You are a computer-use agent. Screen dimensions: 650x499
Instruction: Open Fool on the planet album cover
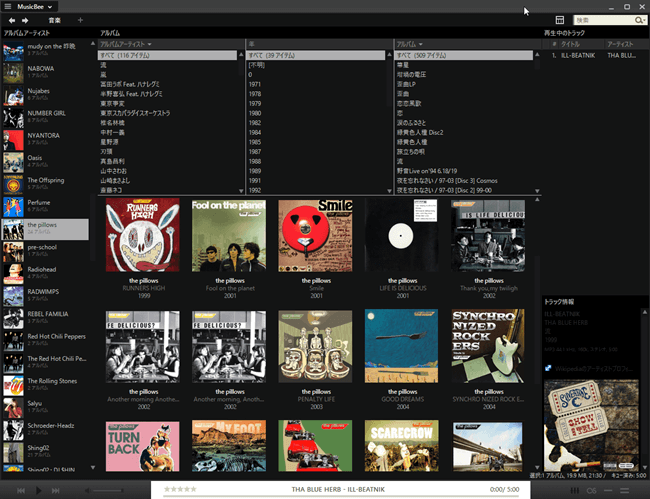(229, 235)
